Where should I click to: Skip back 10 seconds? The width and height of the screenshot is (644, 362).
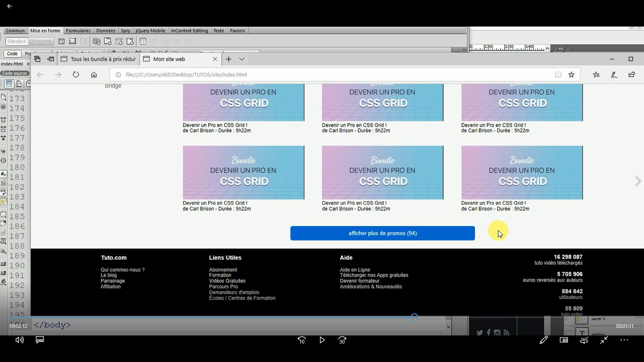point(302,340)
